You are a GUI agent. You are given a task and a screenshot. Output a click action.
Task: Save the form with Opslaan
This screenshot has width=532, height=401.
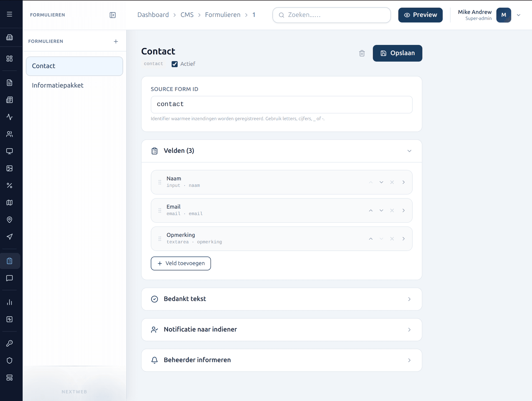(x=397, y=53)
